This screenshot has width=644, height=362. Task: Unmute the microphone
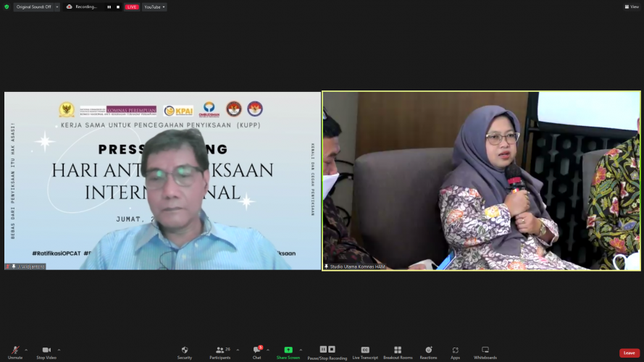pos(15,350)
